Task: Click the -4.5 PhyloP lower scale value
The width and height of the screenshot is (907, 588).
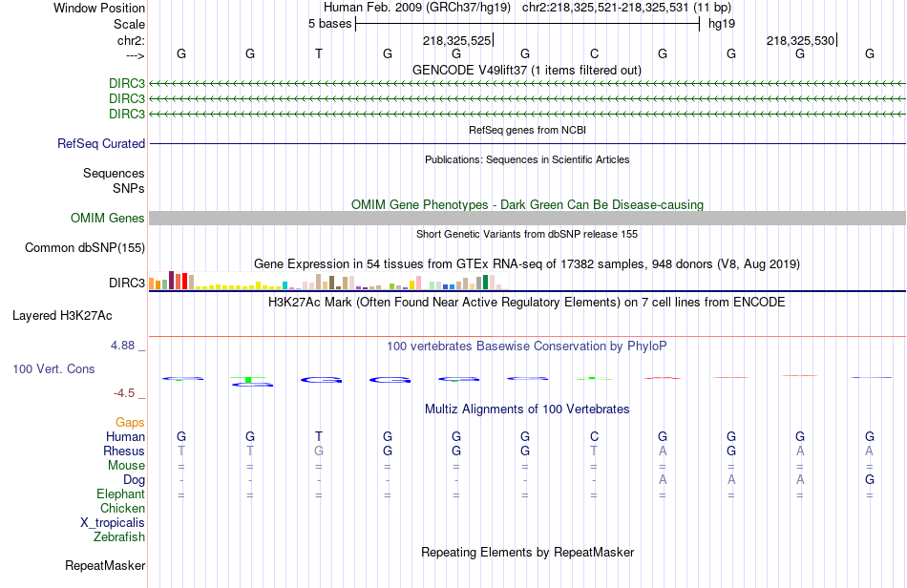Action: (124, 393)
